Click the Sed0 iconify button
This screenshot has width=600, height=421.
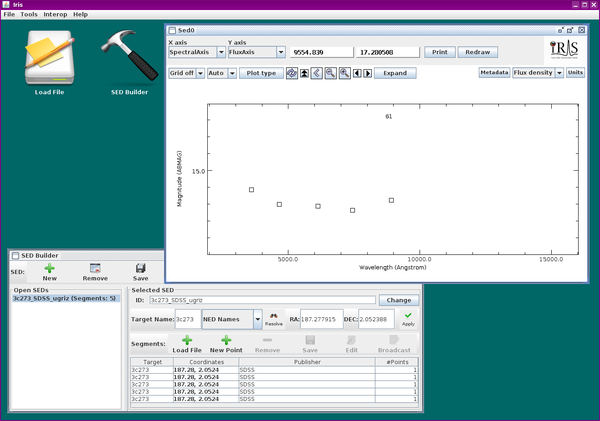click(x=561, y=30)
